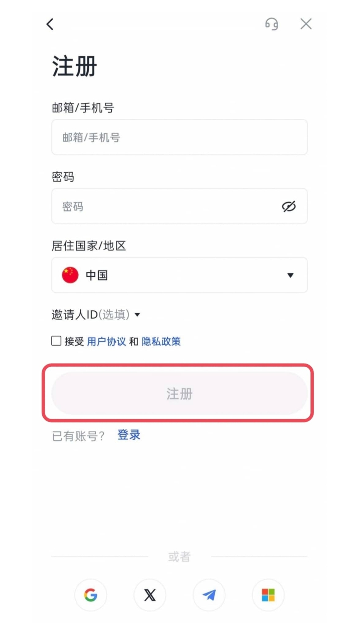Sign up via Telegram

coord(209,595)
